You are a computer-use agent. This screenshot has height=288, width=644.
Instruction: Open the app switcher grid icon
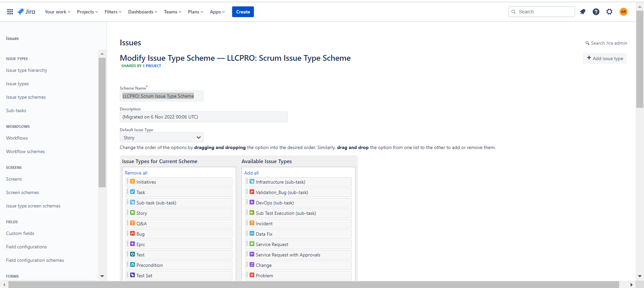point(10,12)
